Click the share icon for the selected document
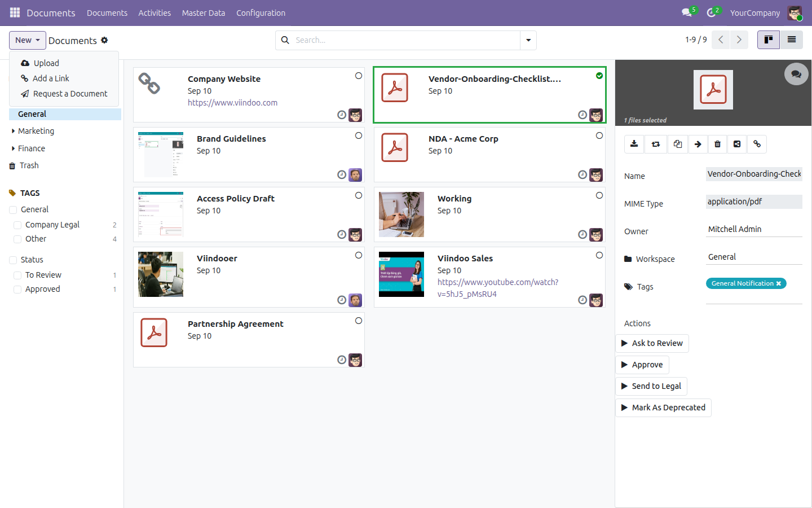The image size is (812, 508). point(737,144)
